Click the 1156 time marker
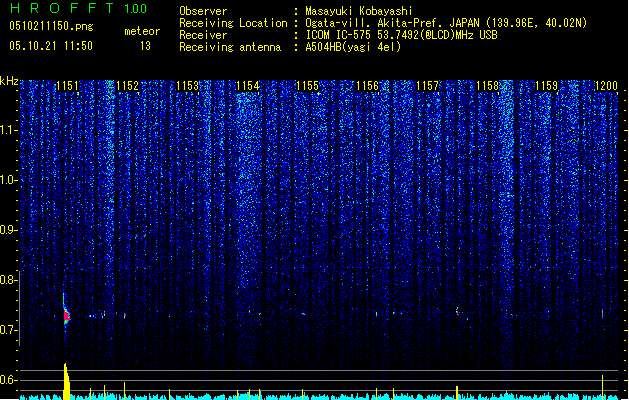 click(367, 86)
